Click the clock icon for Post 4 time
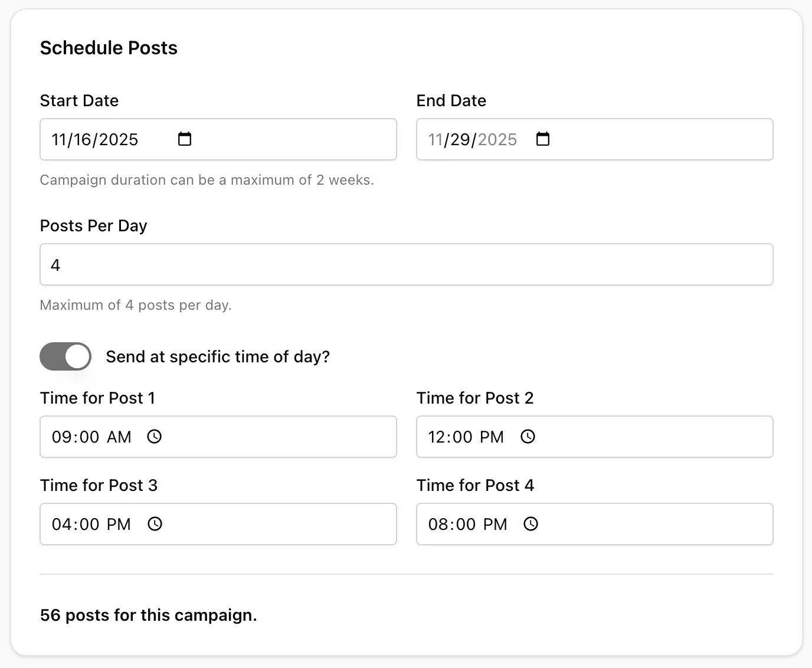The height and width of the screenshot is (668, 812). coord(531,524)
